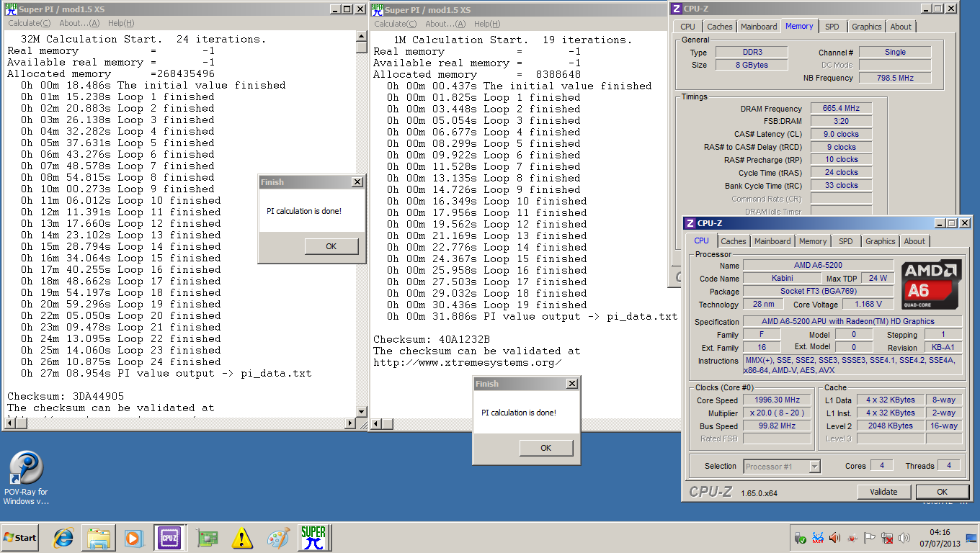Click the Z icon in the back CPU-Z title bar
980x553 pixels.
[x=676, y=9]
